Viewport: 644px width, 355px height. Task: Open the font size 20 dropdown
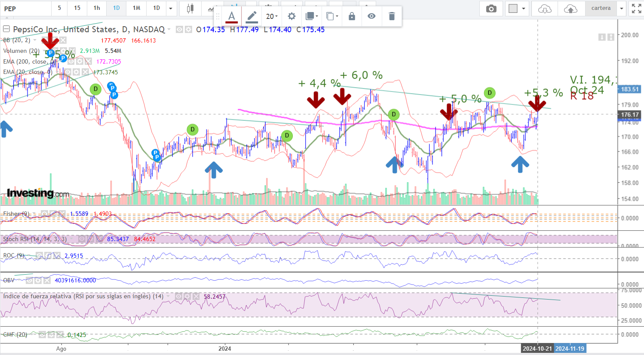point(272,16)
